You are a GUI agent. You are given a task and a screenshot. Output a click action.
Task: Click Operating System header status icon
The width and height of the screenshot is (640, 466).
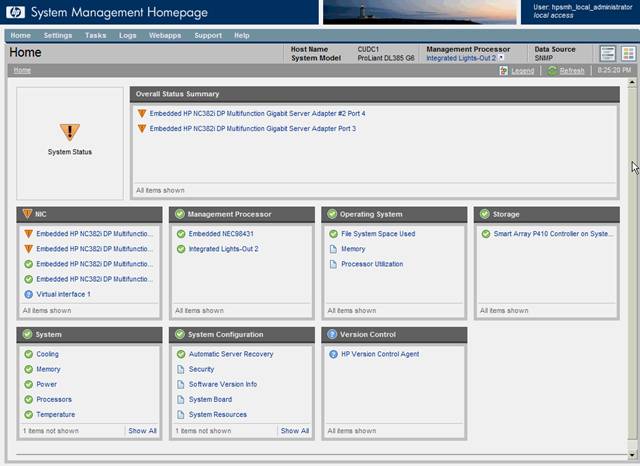[x=332, y=214]
